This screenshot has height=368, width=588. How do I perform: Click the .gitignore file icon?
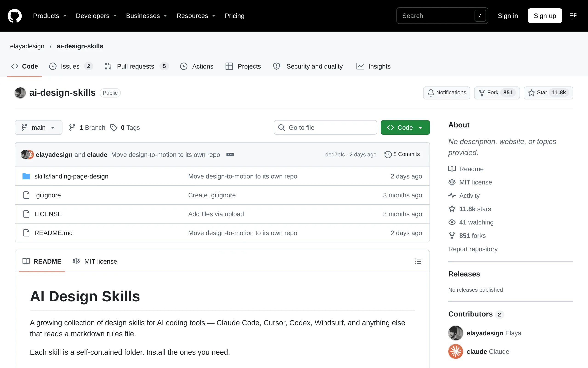pos(26,195)
